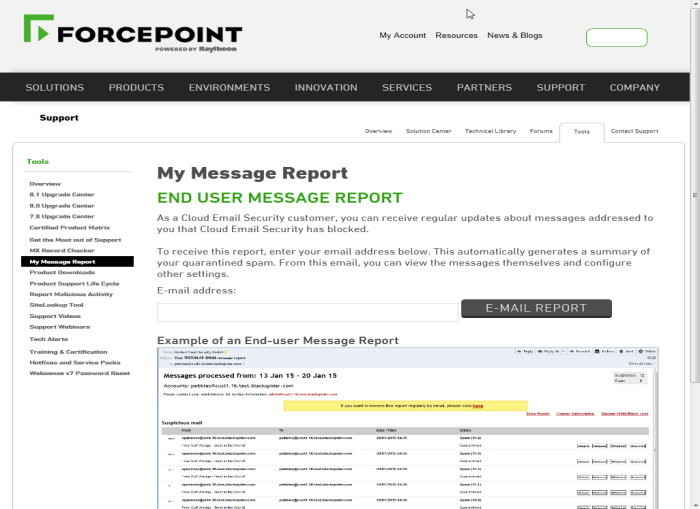Open News & Blogs link
Viewport: 700px width, 509px height.
coord(515,35)
